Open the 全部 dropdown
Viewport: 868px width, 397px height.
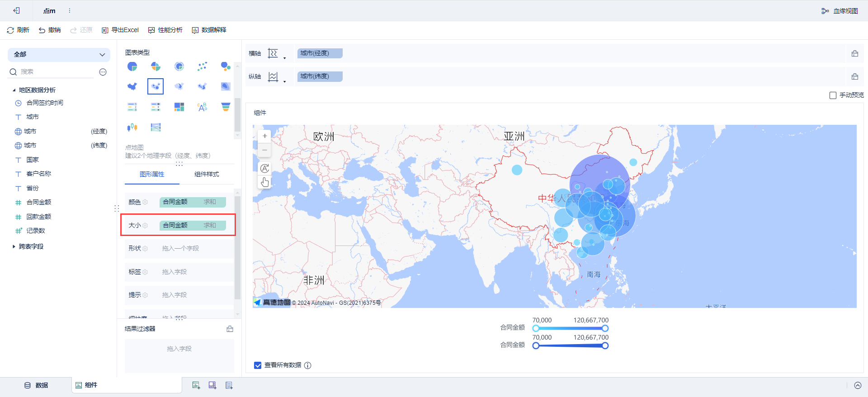[x=59, y=55]
